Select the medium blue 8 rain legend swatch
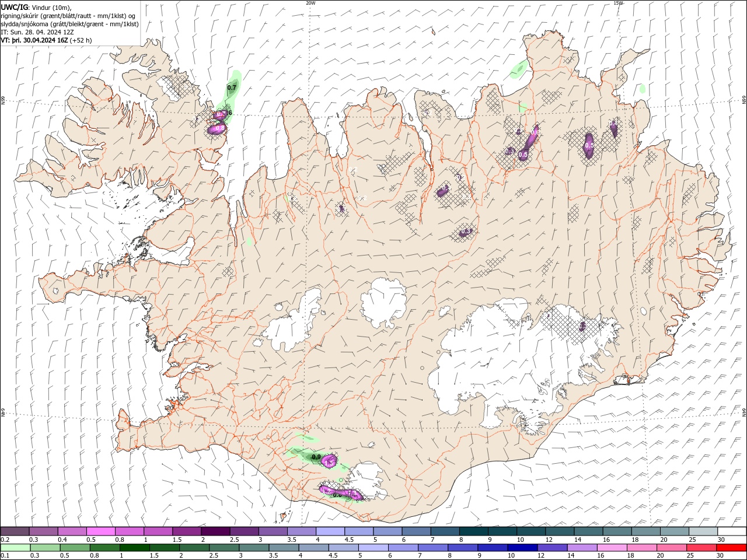 pos(463,548)
